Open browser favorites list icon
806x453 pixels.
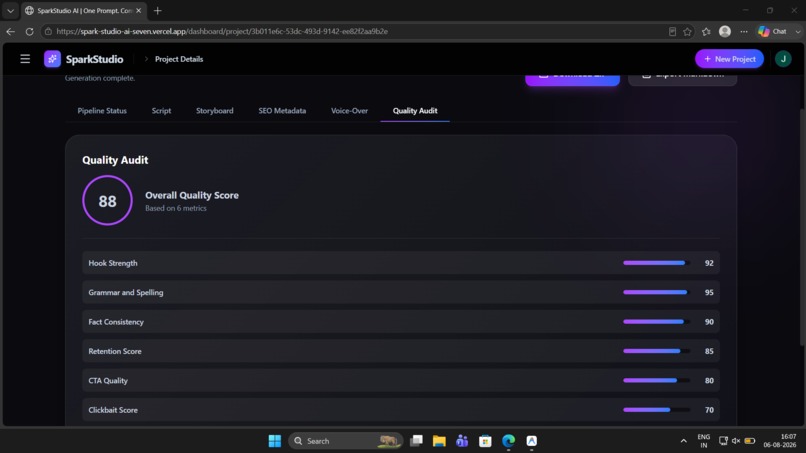click(706, 31)
